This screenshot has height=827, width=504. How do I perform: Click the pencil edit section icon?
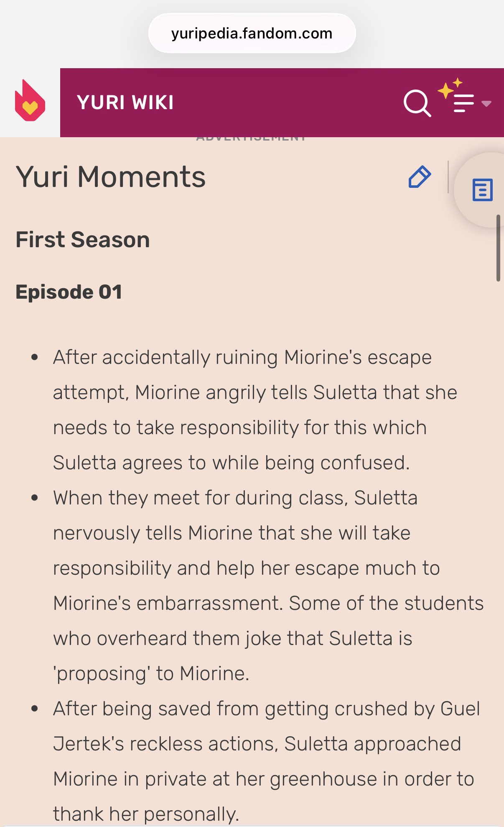419,177
